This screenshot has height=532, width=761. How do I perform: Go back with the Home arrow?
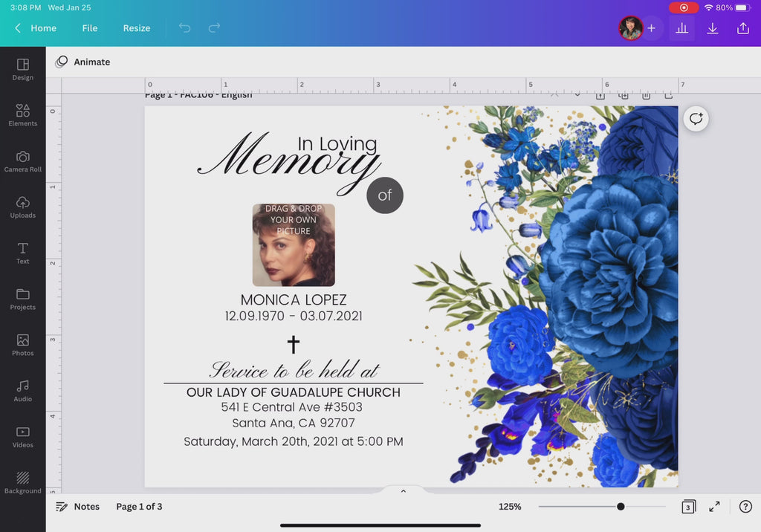(18, 28)
